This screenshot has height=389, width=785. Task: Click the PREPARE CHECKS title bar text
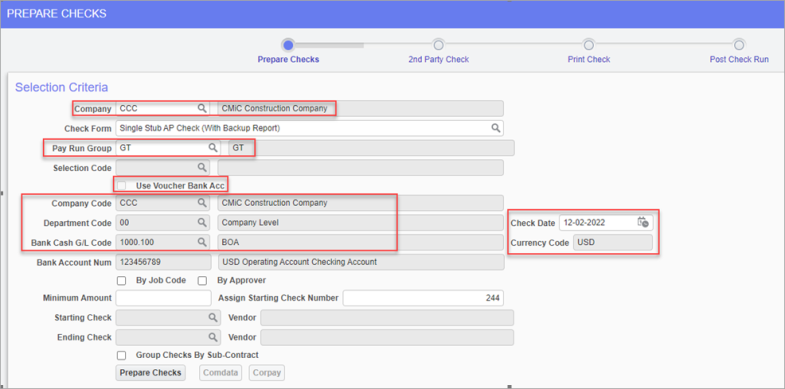57,14
